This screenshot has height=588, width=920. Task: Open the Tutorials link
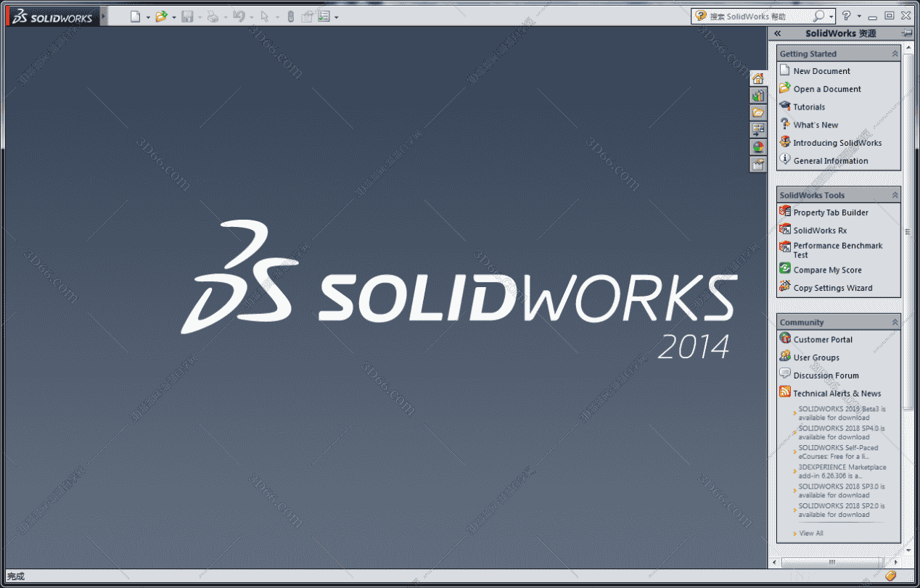(x=808, y=107)
